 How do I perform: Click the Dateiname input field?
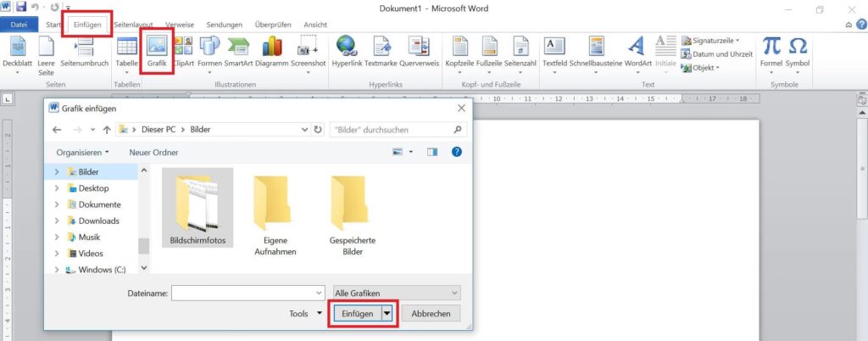point(249,293)
